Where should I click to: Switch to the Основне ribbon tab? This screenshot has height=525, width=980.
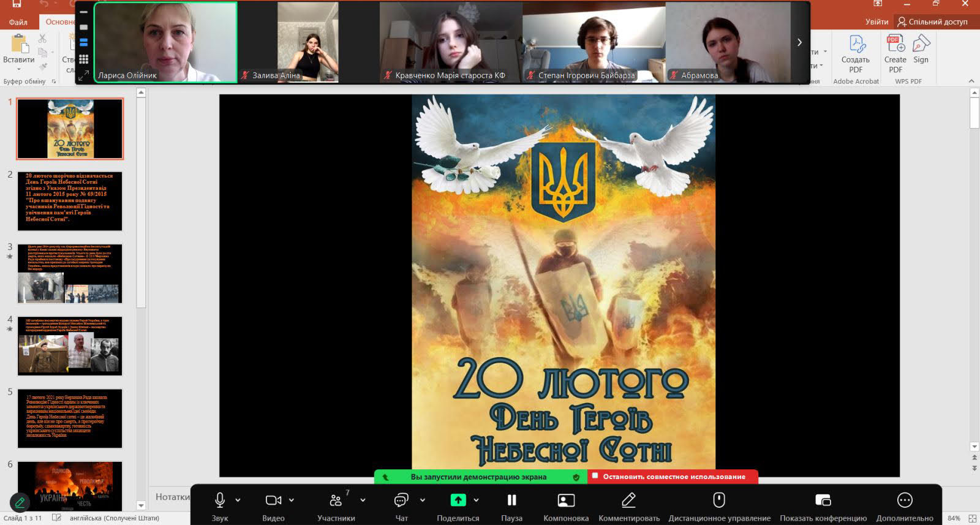pos(60,22)
